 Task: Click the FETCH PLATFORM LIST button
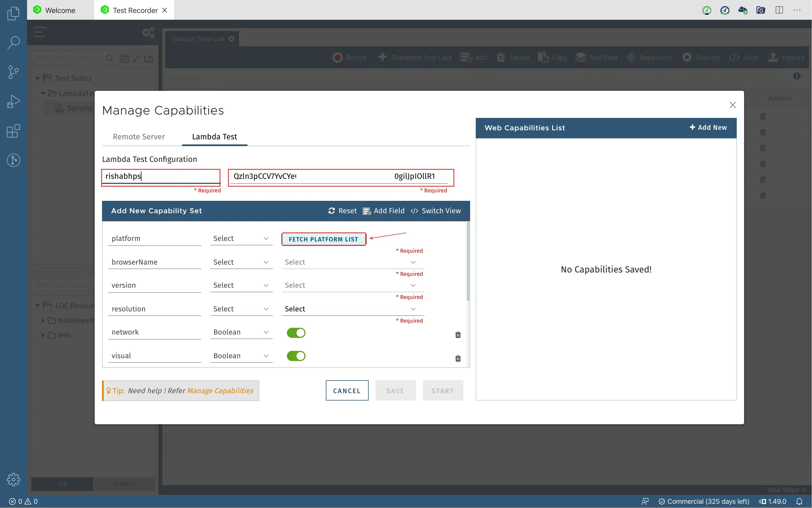pos(324,239)
